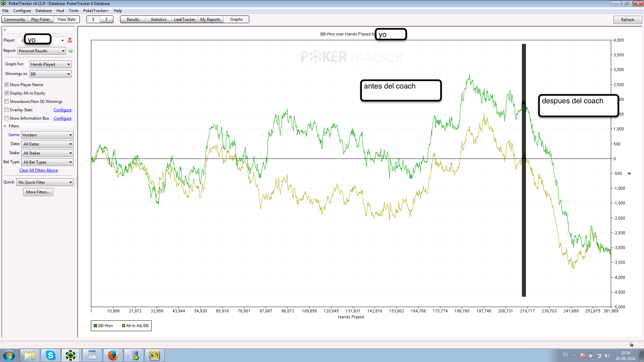Toggle Show Player Name checkbox
Screen dimensions: 644x362
pyautogui.click(x=6, y=85)
